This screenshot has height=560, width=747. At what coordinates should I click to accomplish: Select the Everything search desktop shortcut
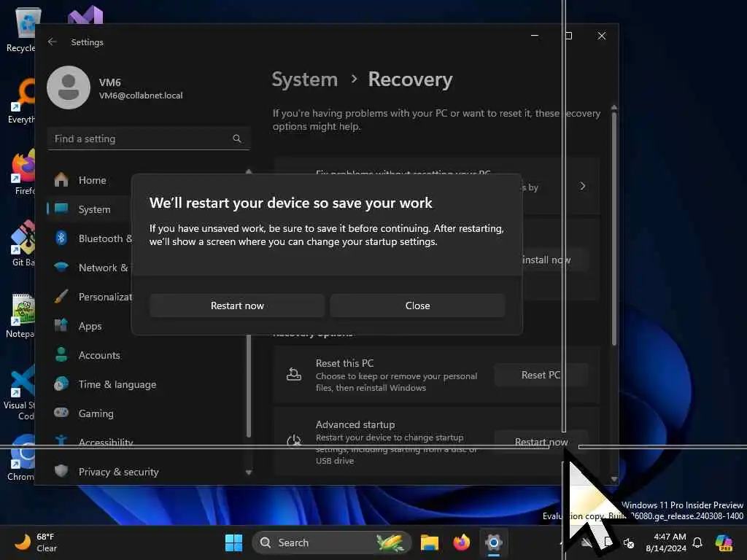tap(21, 101)
